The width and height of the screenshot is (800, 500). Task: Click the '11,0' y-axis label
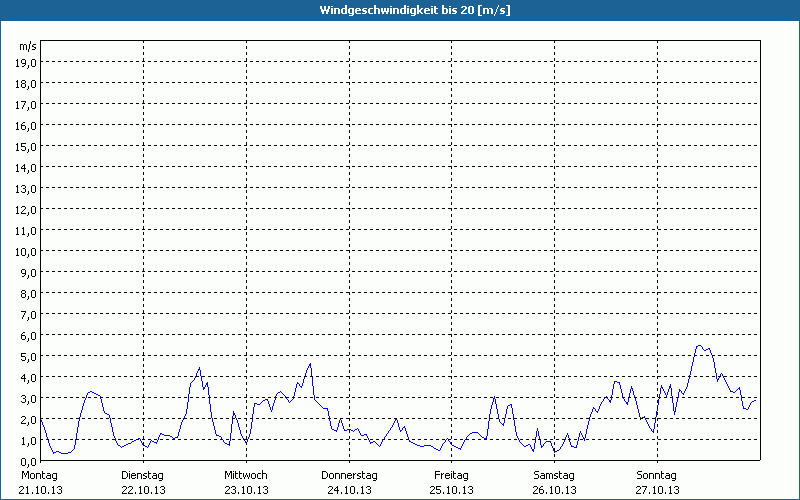click(26, 231)
